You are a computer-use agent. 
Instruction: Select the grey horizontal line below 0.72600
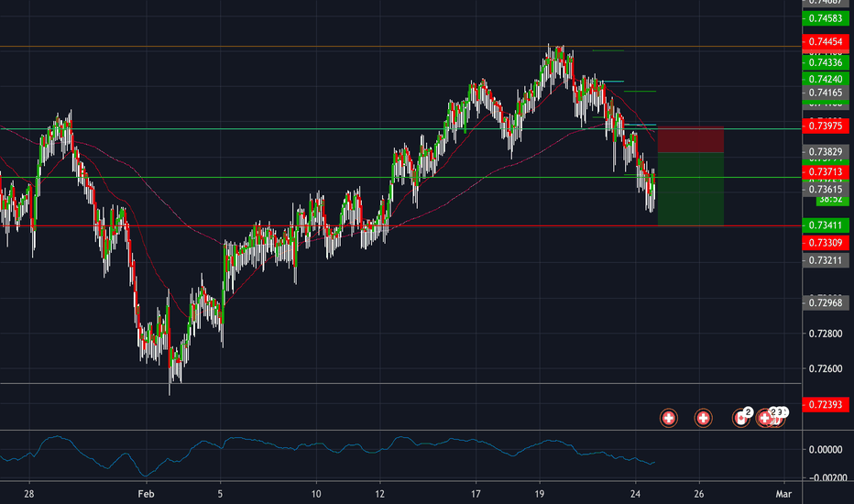coord(400,384)
